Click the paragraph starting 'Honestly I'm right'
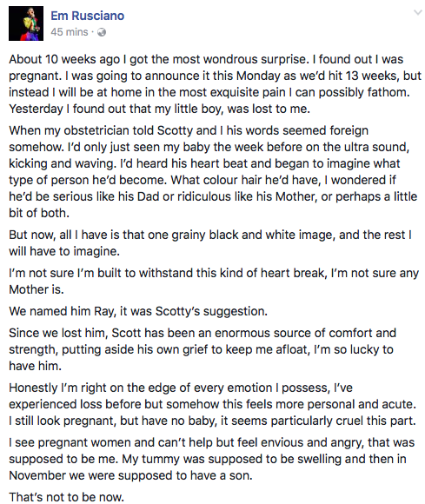 coord(212,404)
